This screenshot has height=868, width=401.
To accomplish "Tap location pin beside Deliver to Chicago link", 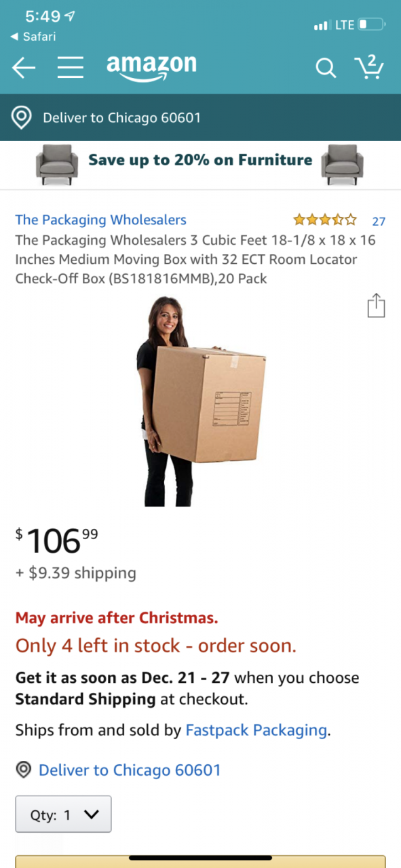I will coord(24,770).
